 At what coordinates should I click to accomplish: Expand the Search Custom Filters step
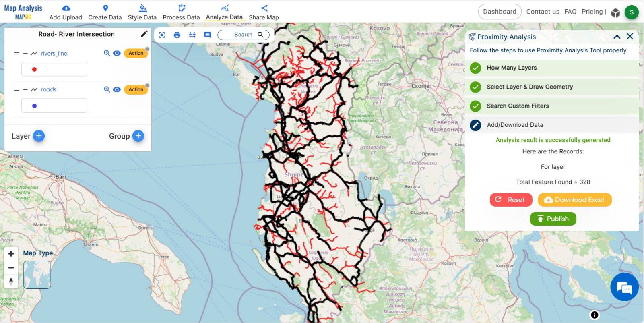[552, 106]
